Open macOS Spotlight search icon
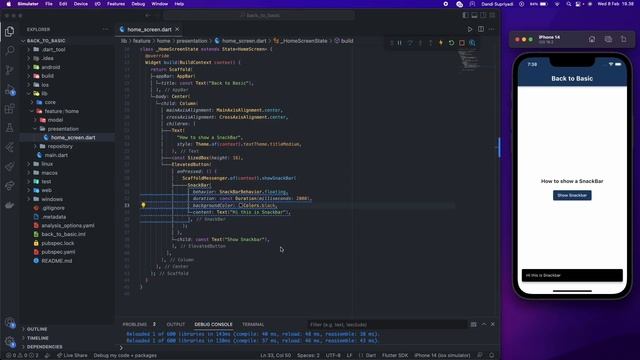The image size is (640, 360). click(569, 4)
